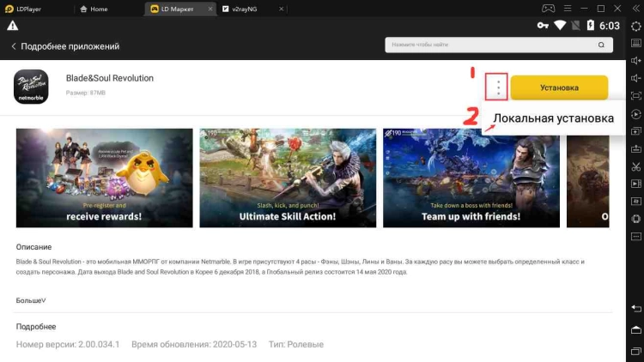Close the v2rayNG tab
The height and width of the screenshot is (362, 644).
click(281, 9)
